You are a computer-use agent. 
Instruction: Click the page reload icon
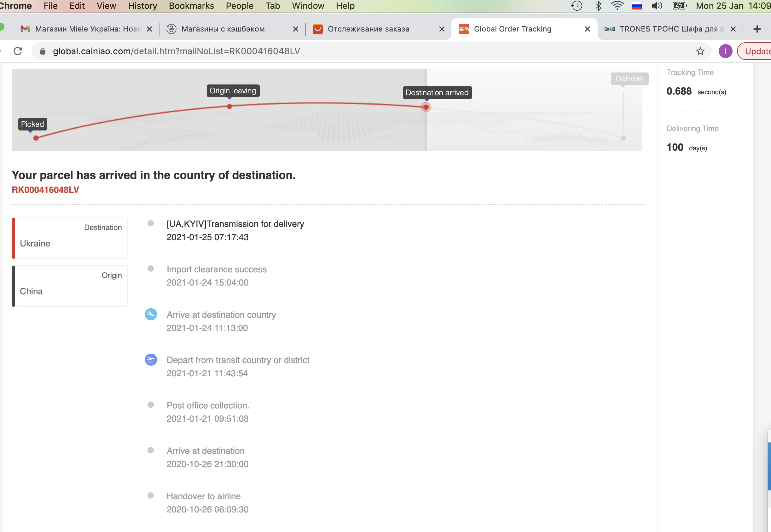18,51
